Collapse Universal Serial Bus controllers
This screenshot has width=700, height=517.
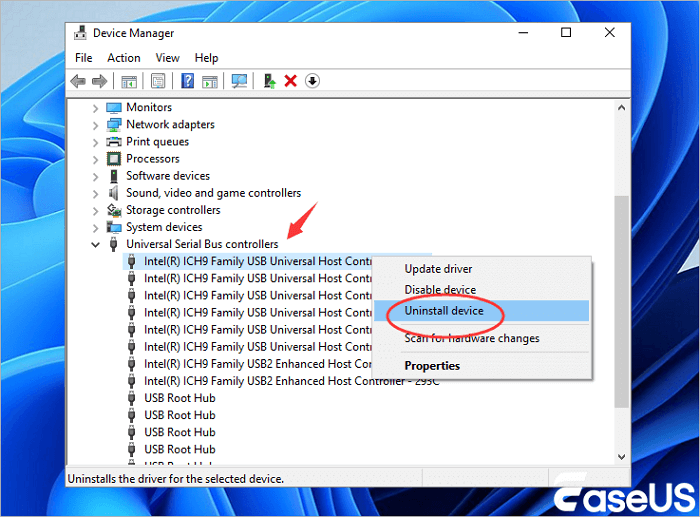[x=95, y=245]
